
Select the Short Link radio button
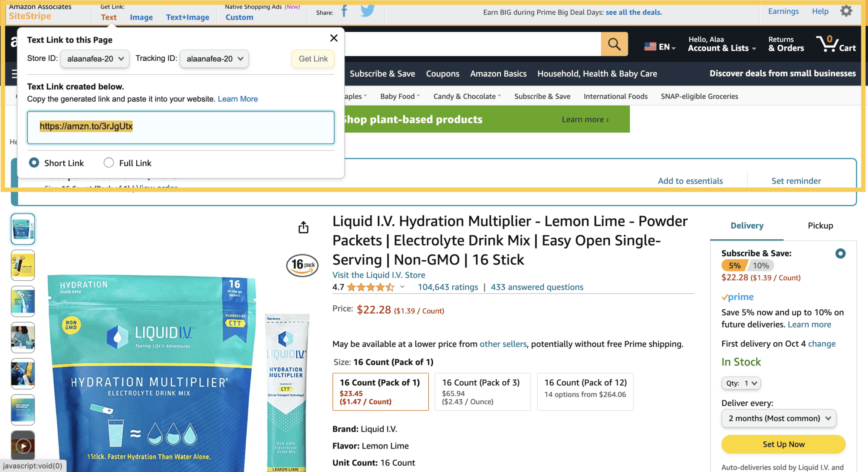34,163
